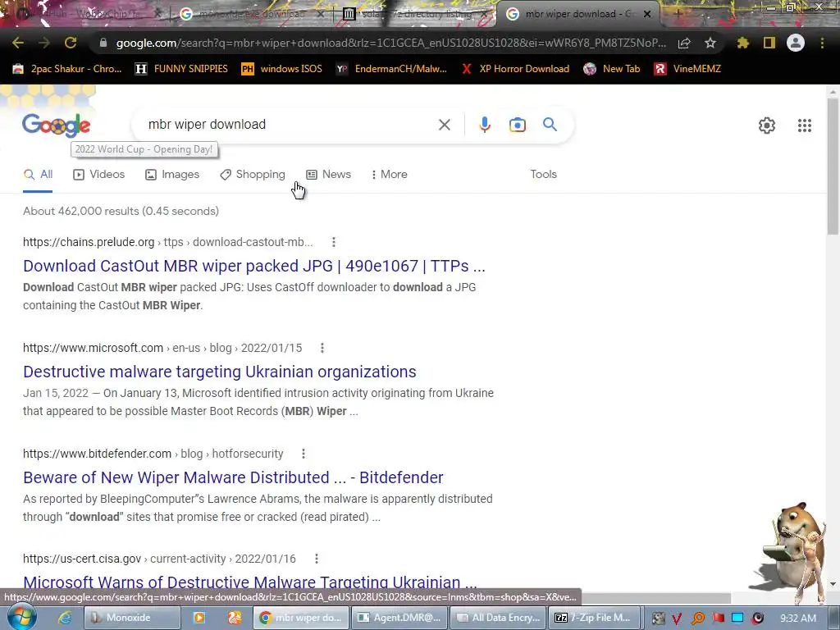The image size is (840, 630).
Task: Expand the More search filters
Action: [x=389, y=174]
